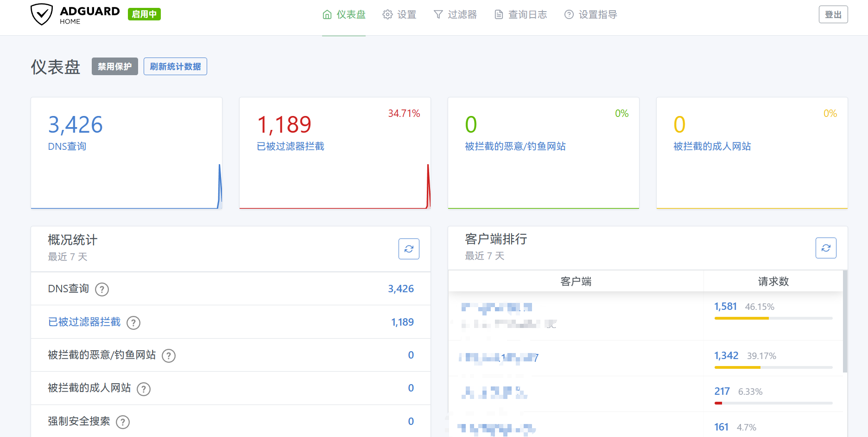Click help icon next to 已被过滤器拦截 row

click(x=133, y=323)
